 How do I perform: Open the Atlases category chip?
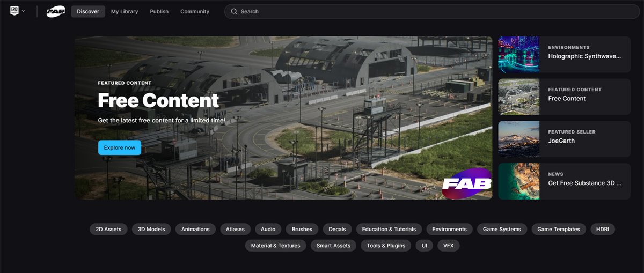[x=235, y=229]
